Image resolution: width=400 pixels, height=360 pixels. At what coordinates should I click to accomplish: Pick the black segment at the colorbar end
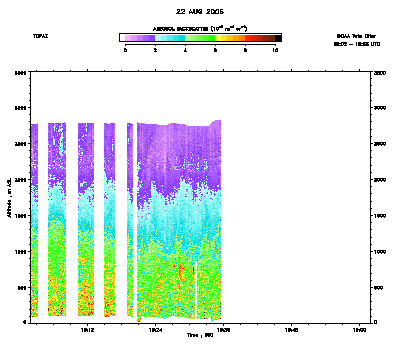coord(278,38)
